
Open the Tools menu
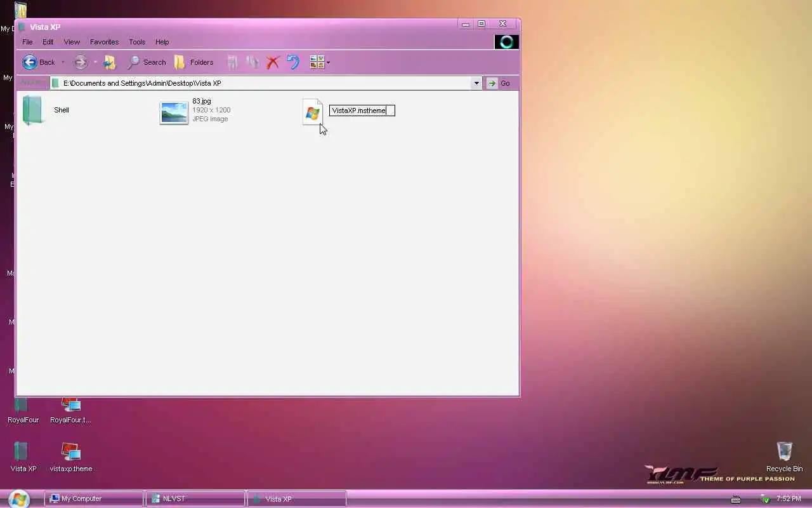point(137,42)
